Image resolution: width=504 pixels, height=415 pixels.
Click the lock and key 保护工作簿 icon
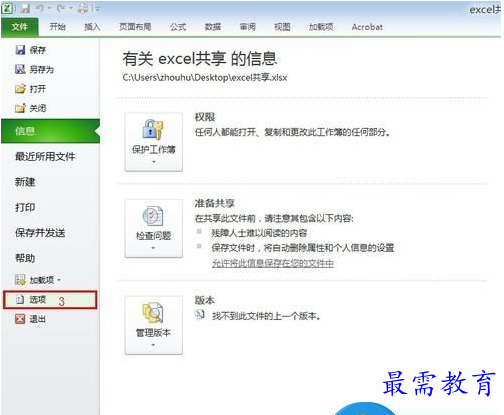153,129
